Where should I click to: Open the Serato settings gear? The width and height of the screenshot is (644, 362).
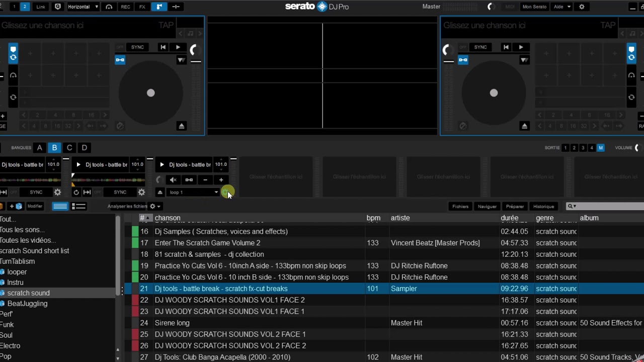[x=582, y=7]
